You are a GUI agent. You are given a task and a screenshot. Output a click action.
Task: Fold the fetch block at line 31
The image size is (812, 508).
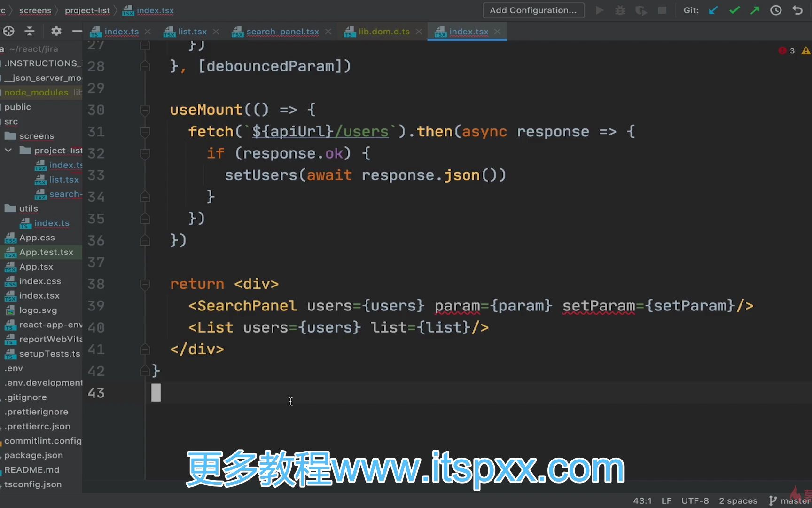pos(145,132)
